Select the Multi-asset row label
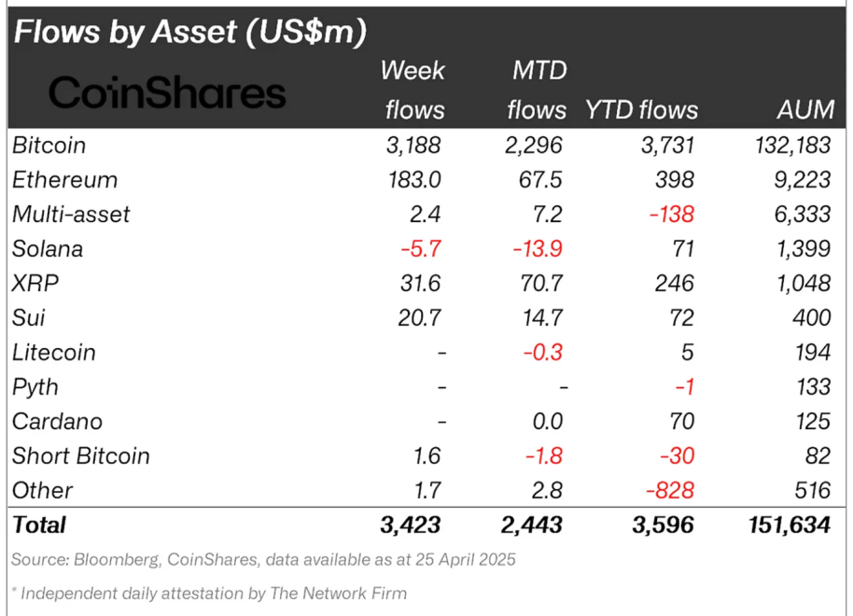 71,215
